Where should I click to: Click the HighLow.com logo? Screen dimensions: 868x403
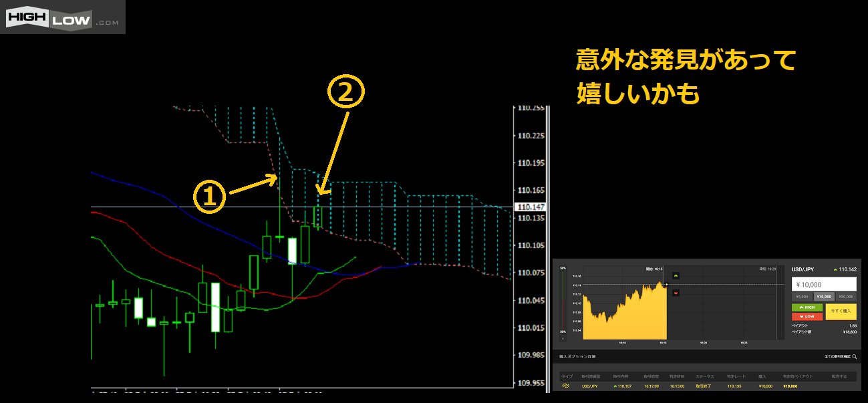coord(63,18)
